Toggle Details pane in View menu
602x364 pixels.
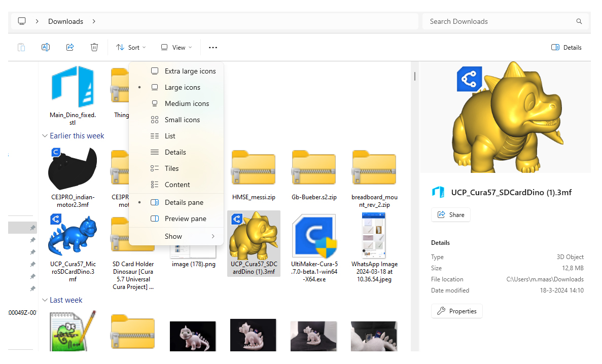(x=176, y=202)
